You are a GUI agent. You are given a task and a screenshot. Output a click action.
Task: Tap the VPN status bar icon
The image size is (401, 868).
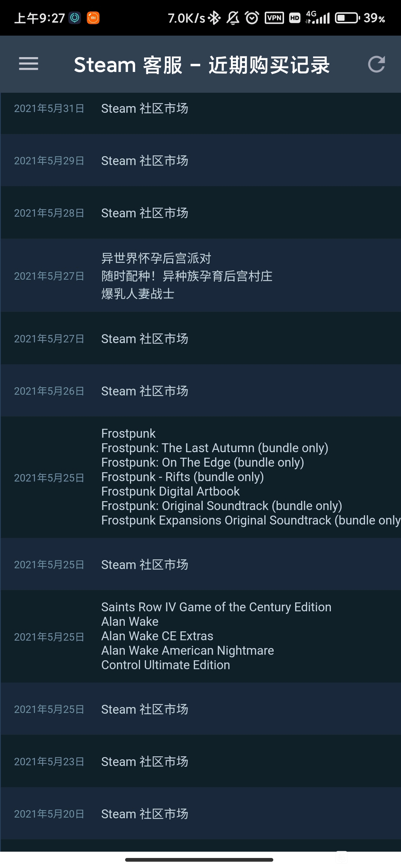pos(274,18)
